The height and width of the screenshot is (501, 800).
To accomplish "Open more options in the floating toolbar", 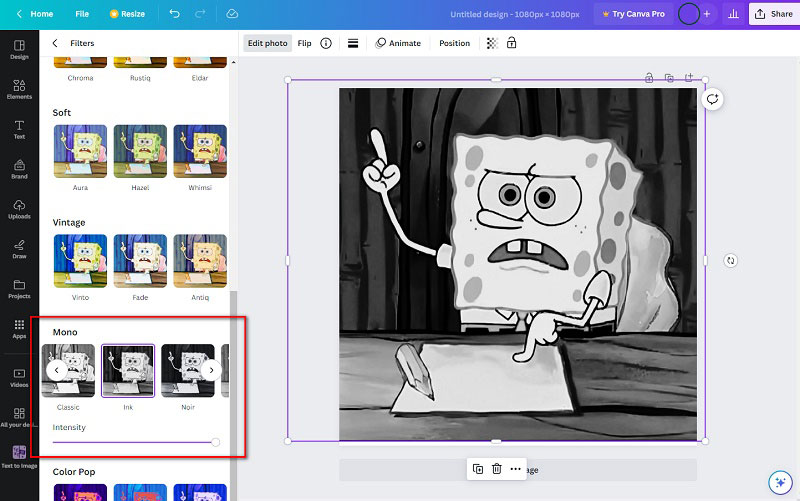I will pyautogui.click(x=515, y=469).
